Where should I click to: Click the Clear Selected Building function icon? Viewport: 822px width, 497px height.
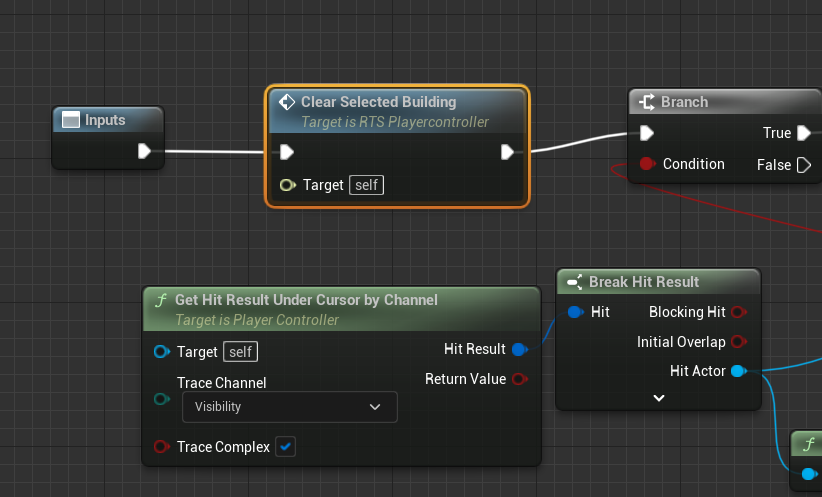[x=287, y=102]
